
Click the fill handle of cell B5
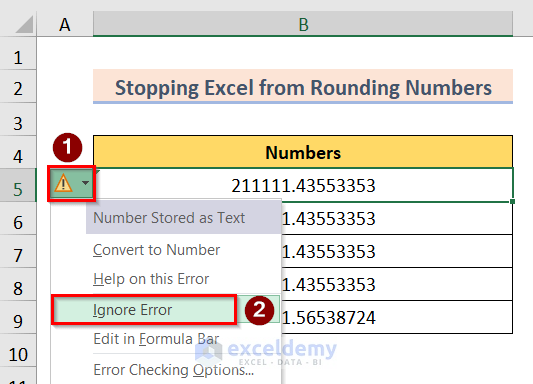pos(512,202)
